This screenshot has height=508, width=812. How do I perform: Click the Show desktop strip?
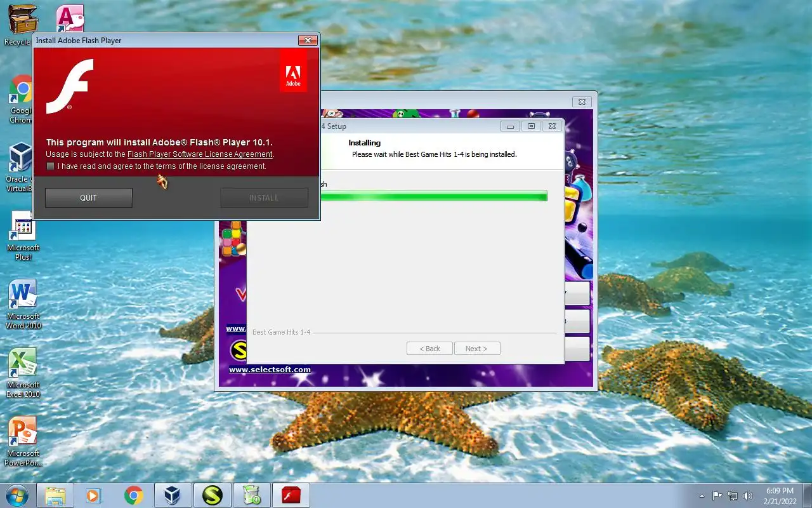coord(807,496)
